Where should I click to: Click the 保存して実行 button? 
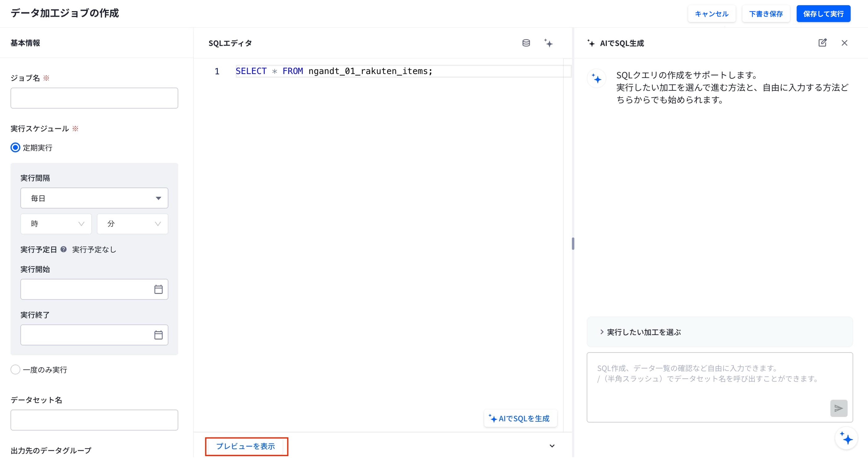823,14
